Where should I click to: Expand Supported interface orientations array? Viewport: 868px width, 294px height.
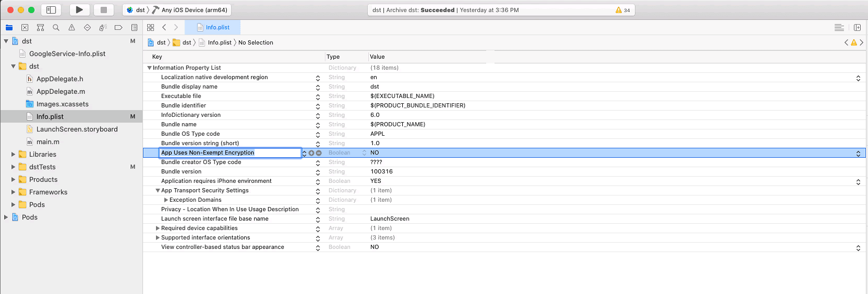158,238
